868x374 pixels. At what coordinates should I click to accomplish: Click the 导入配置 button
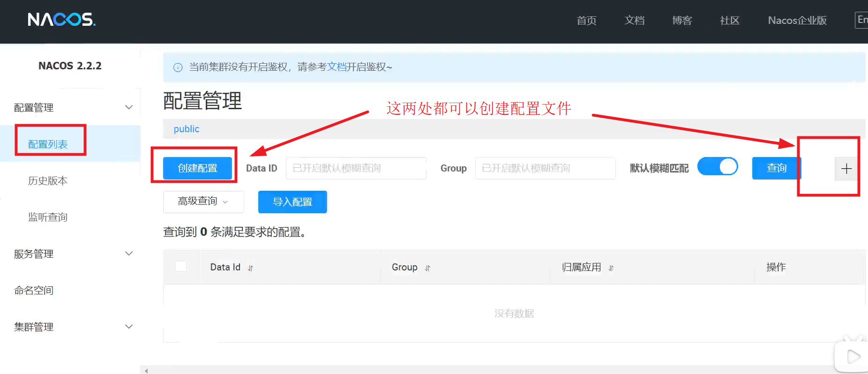(x=292, y=202)
